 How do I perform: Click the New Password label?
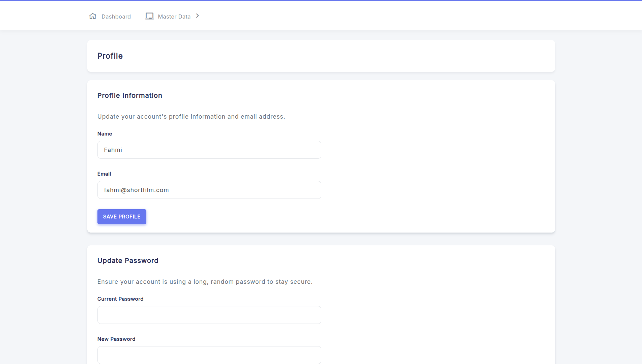[x=116, y=339]
